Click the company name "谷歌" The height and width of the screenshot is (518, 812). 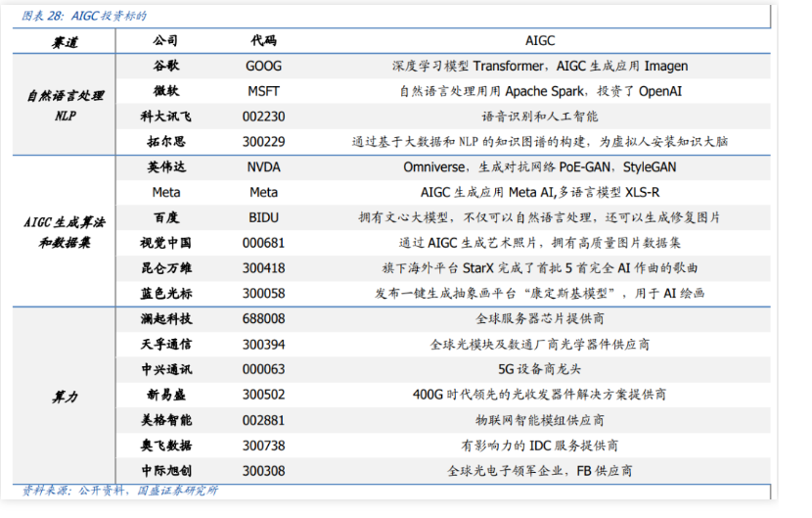coord(165,67)
